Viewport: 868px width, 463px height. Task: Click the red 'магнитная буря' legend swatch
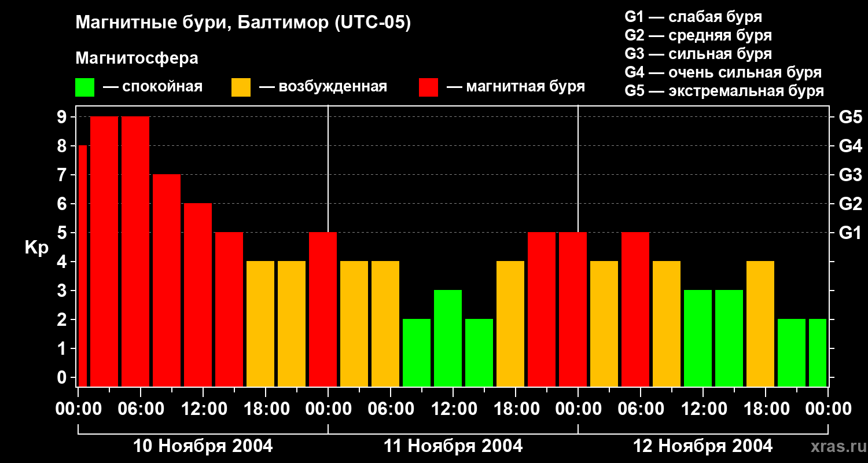point(428,87)
